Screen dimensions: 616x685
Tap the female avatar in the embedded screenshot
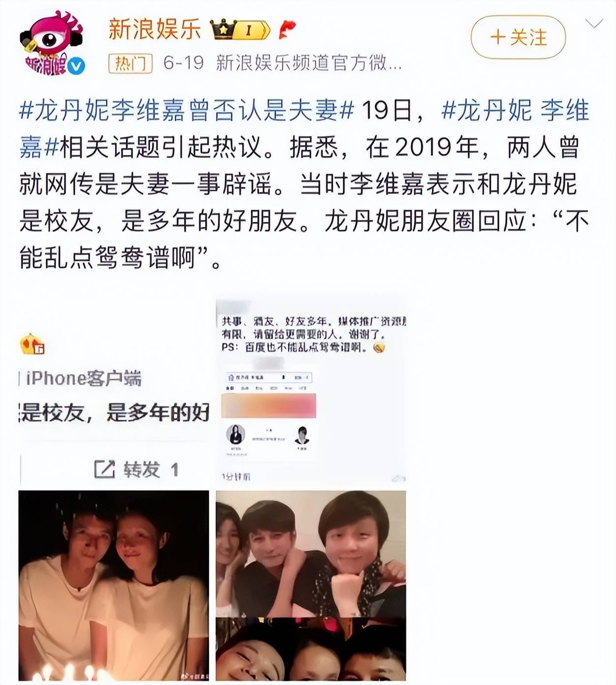(x=236, y=435)
